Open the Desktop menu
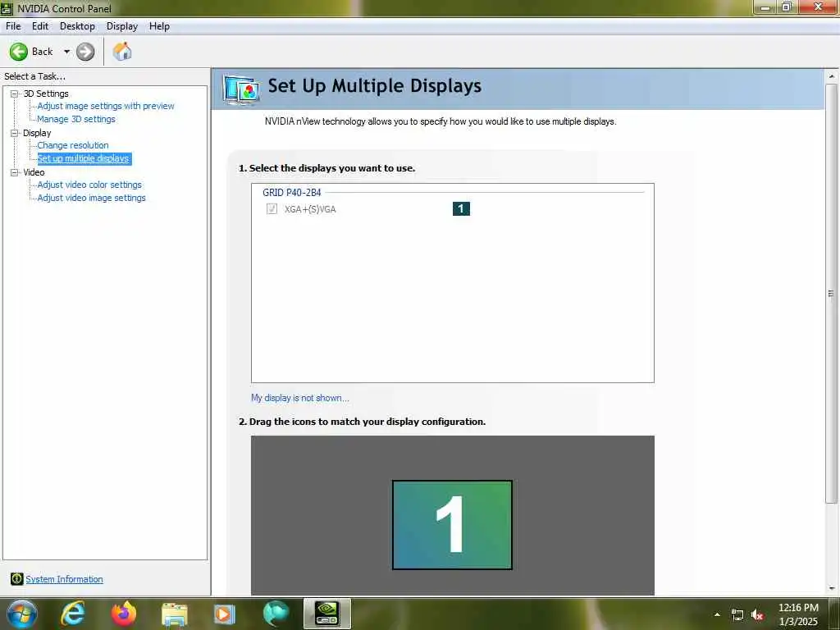 click(x=77, y=26)
